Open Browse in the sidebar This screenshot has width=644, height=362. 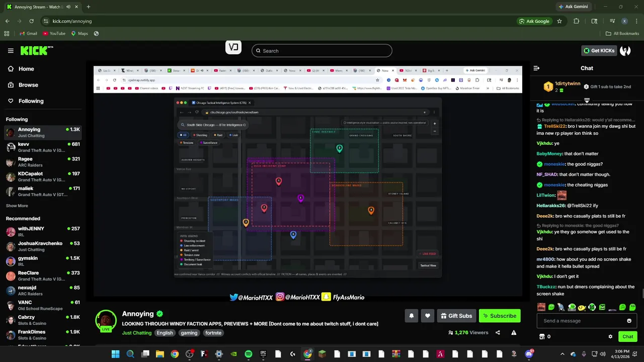(x=28, y=85)
